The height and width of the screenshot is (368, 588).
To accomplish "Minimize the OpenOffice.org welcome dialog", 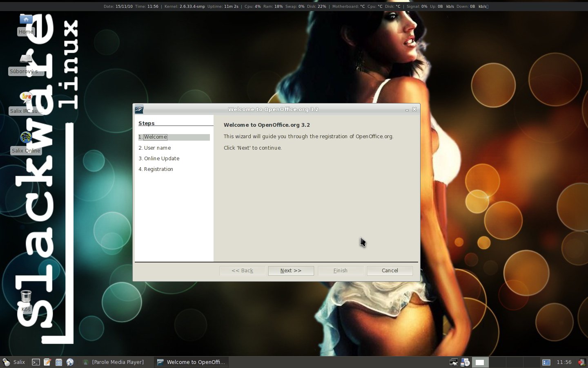I will 407,109.
